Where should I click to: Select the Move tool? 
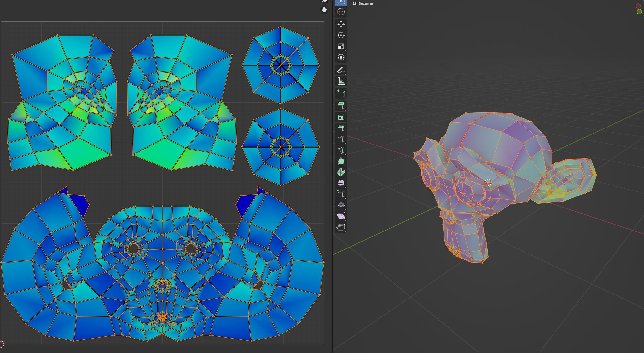pyautogui.click(x=341, y=24)
